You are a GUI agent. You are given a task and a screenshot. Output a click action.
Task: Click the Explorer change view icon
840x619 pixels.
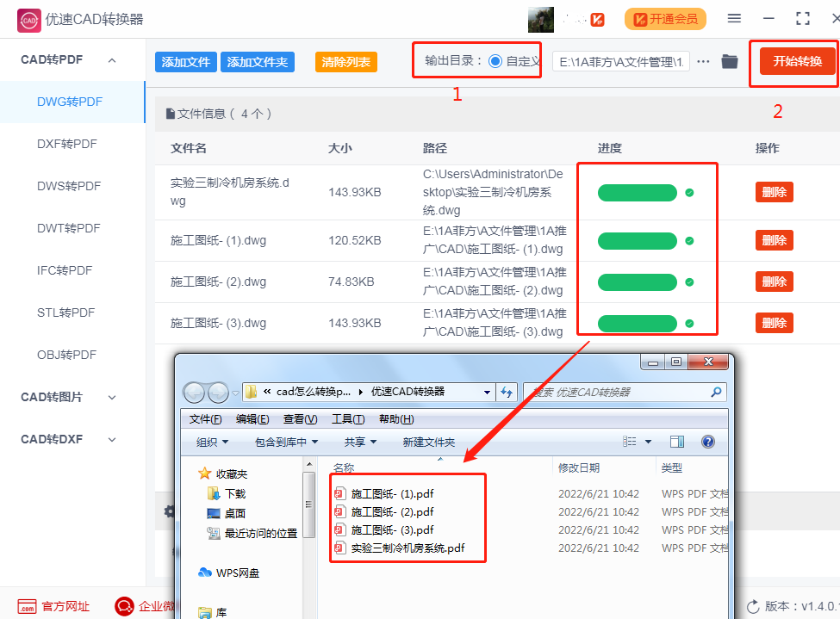pos(630,442)
